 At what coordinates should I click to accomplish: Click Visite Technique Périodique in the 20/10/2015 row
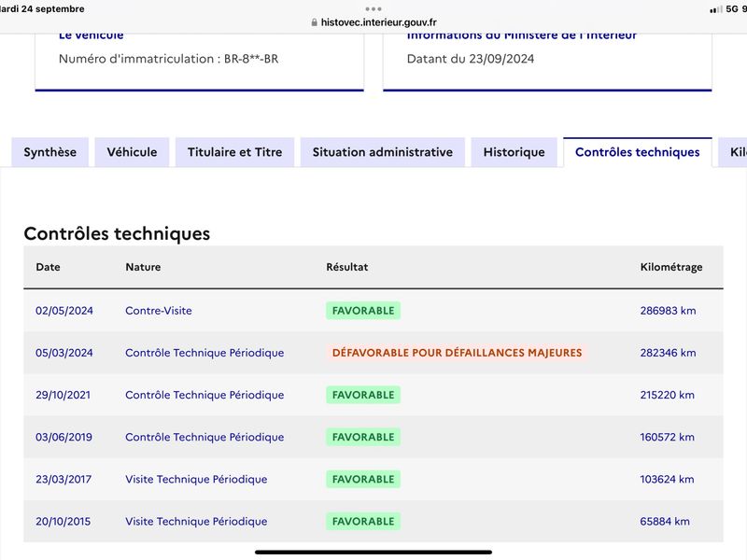[x=196, y=522]
